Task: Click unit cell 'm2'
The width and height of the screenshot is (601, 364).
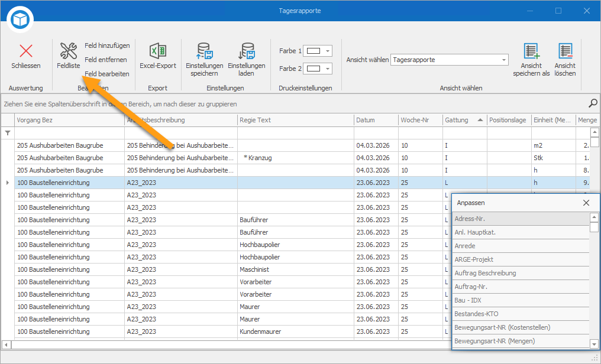Action: pyautogui.click(x=554, y=145)
